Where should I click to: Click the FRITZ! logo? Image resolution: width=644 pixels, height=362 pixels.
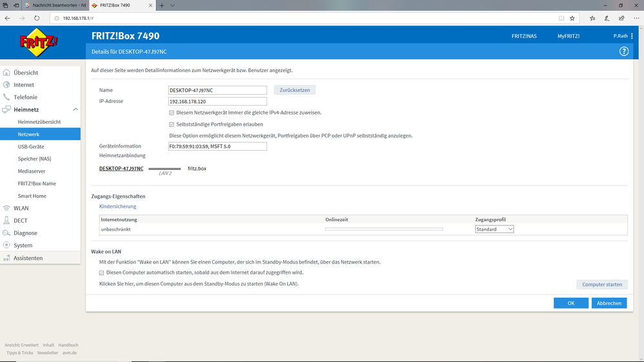(39, 43)
